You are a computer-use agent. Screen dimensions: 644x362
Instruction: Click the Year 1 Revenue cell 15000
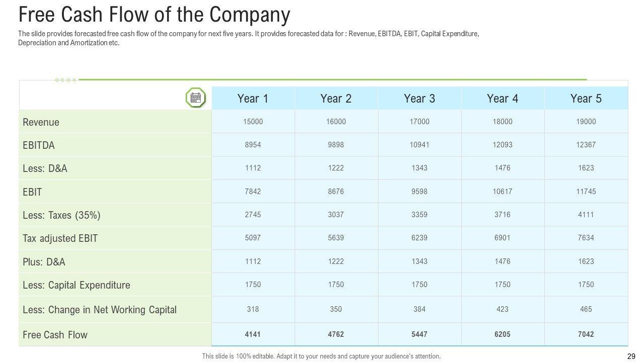pos(253,122)
